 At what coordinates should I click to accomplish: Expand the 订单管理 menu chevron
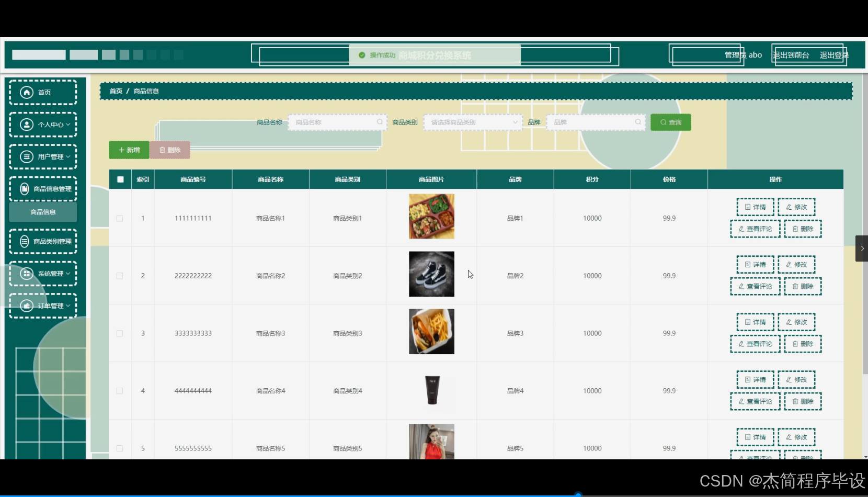click(x=68, y=306)
